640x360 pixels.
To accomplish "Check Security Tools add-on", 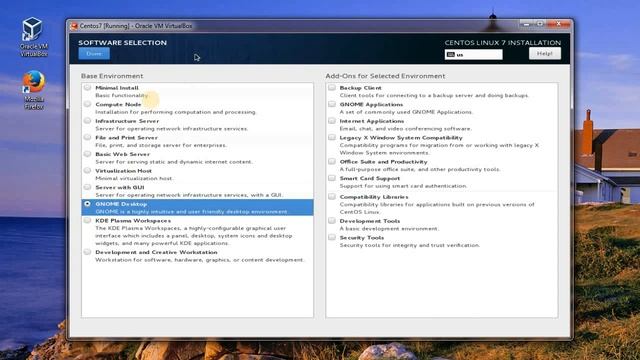I will pyautogui.click(x=332, y=237).
